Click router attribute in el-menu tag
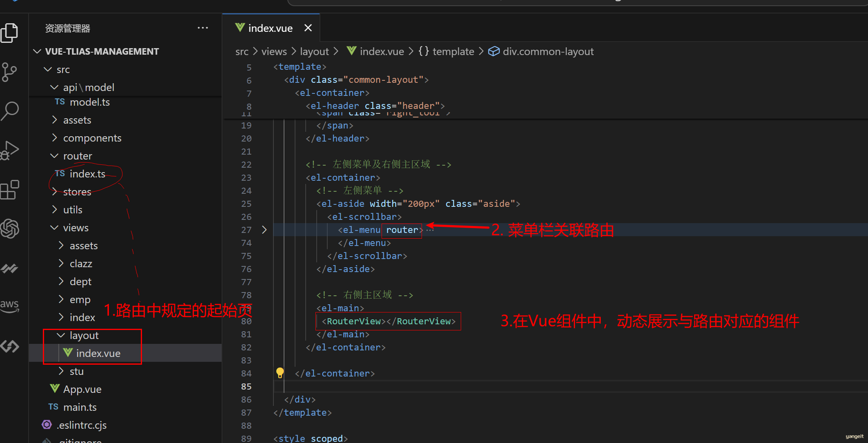 402,230
